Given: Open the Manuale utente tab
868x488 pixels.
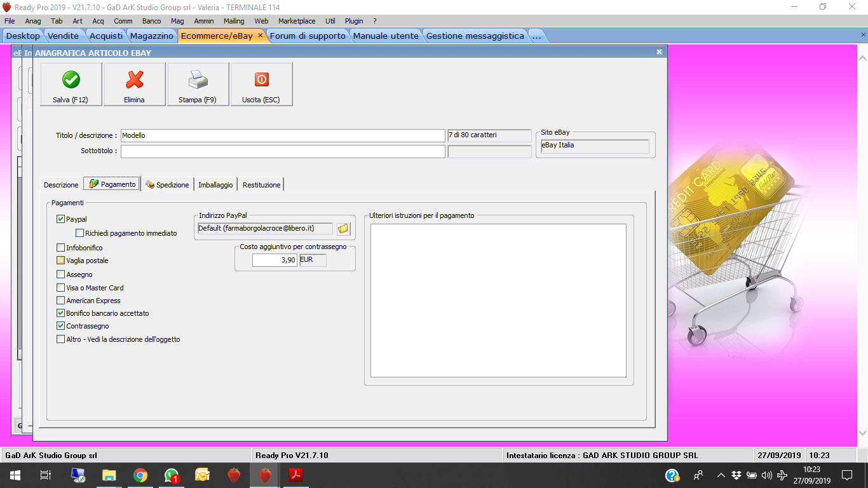Looking at the screenshot, I should pyautogui.click(x=386, y=36).
